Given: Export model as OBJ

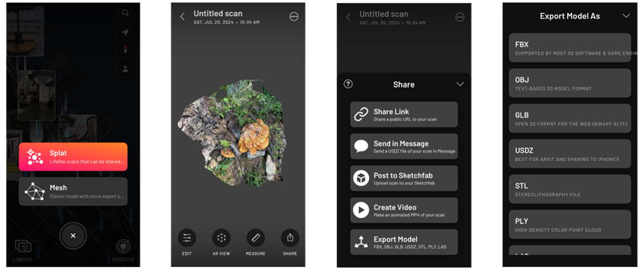Looking at the screenshot, I should [570, 83].
